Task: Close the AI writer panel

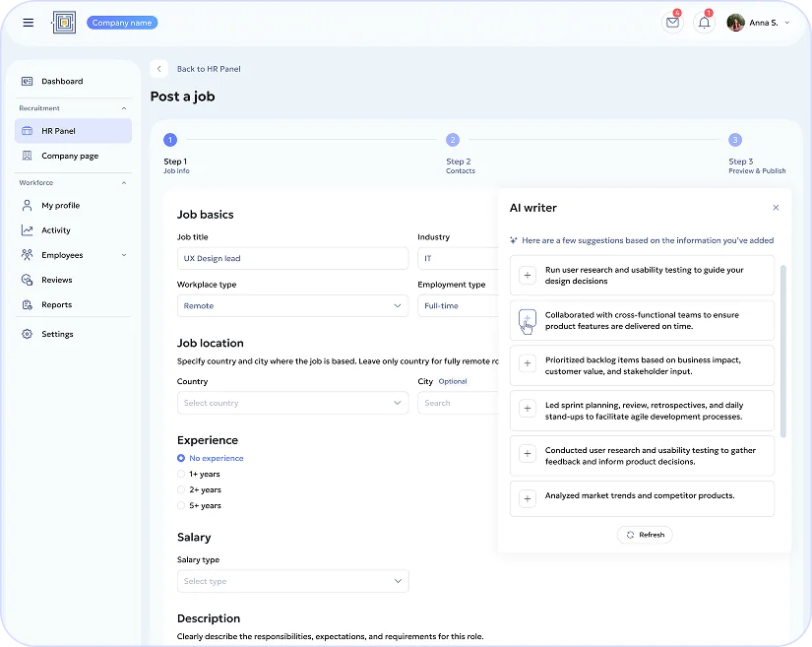Action: [776, 208]
